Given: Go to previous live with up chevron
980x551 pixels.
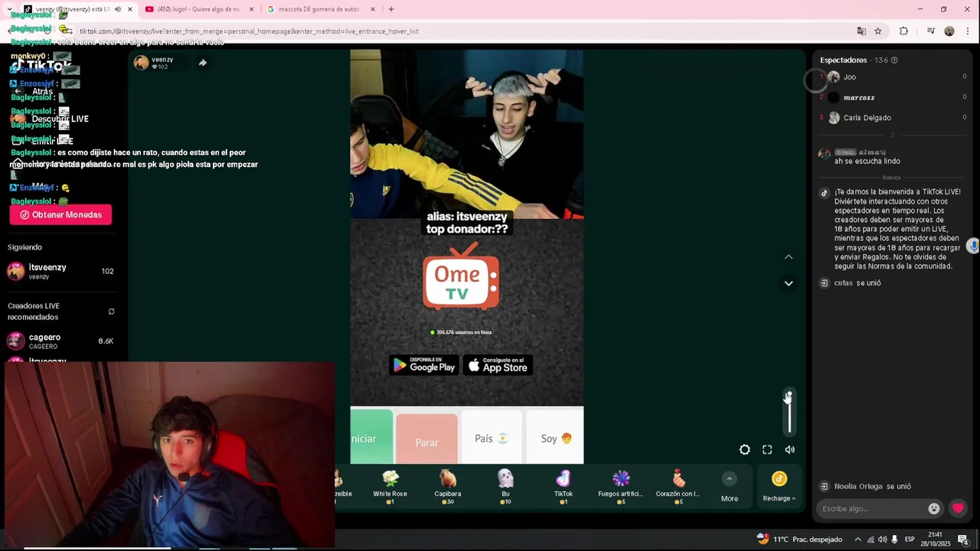Looking at the screenshot, I should point(789,257).
